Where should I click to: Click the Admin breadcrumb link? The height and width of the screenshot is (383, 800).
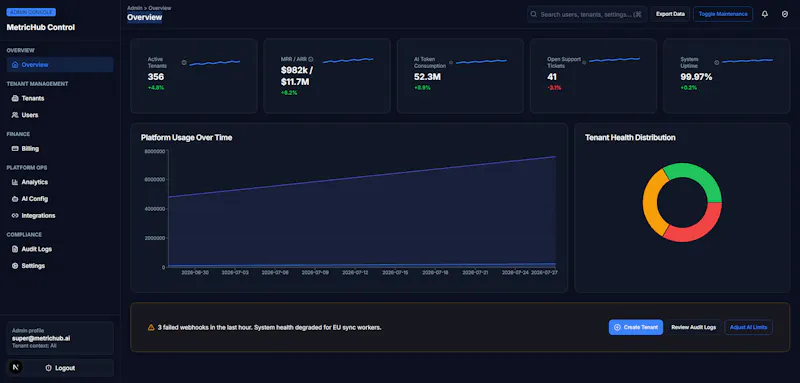(x=135, y=8)
